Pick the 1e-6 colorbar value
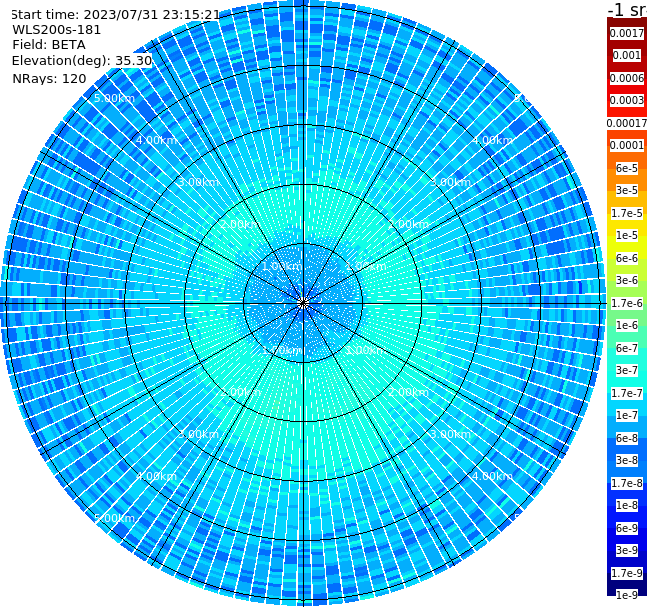The height and width of the screenshot is (607, 647). click(627, 325)
